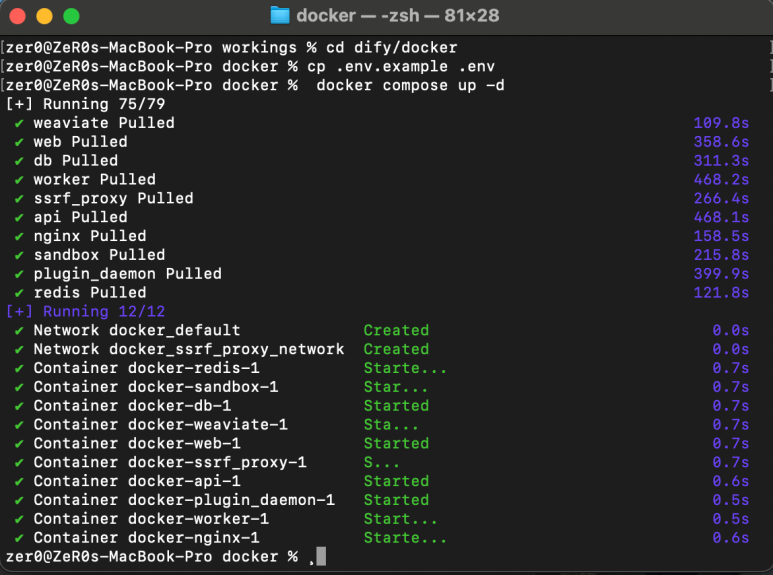Click the blue folder icon in title bar
The width and height of the screenshot is (773, 575).
coord(280,15)
